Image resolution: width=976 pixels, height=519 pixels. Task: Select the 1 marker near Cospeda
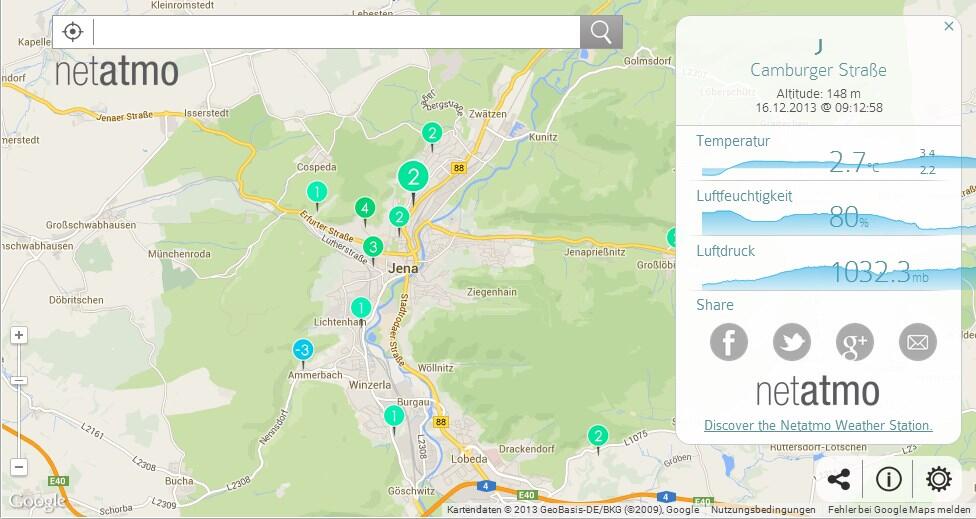[317, 194]
